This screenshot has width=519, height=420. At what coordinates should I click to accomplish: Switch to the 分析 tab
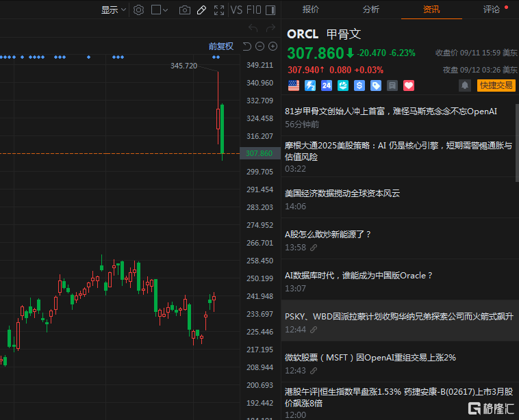coord(370,10)
